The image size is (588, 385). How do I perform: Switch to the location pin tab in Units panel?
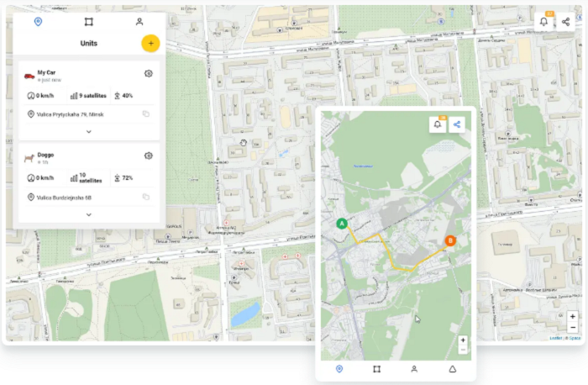37,22
